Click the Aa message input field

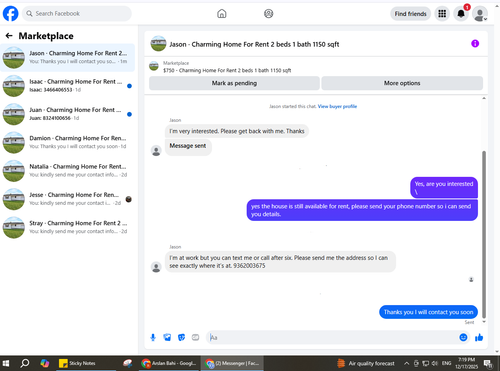point(332,338)
